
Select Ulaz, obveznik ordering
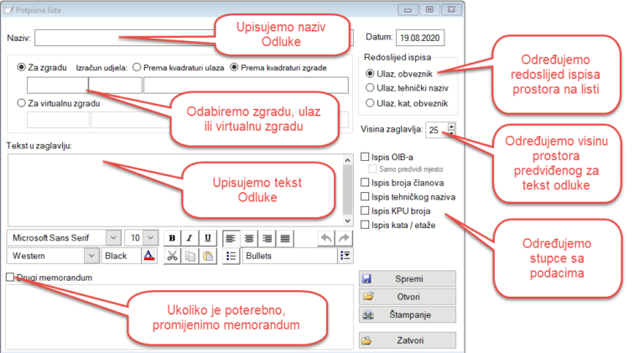tap(370, 74)
